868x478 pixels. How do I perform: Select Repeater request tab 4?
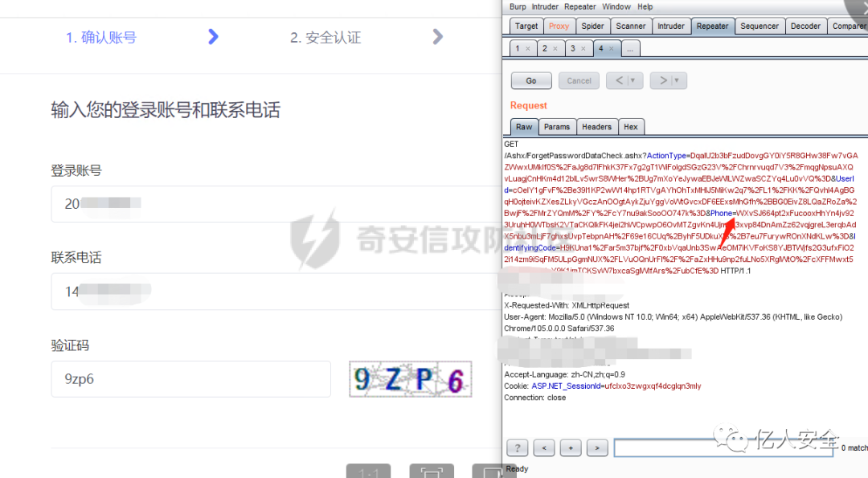pyautogui.click(x=601, y=49)
